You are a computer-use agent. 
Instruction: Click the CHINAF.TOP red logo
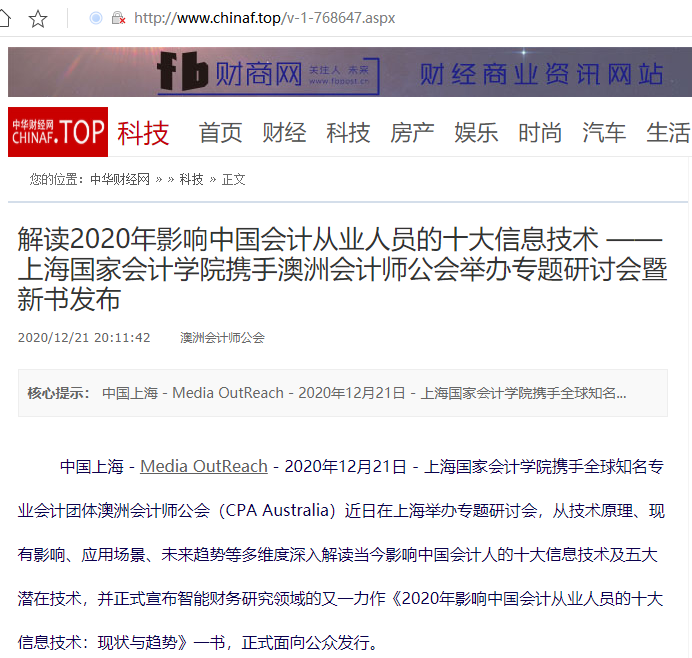coord(58,132)
